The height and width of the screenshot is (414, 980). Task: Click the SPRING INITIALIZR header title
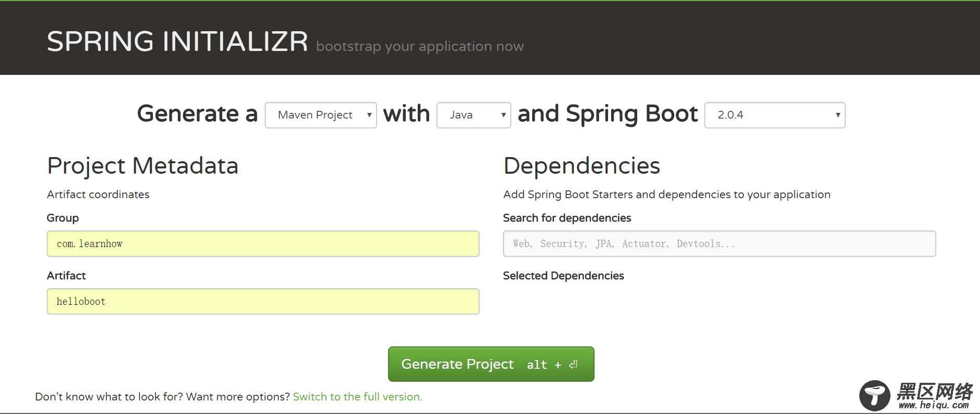pyautogui.click(x=177, y=42)
